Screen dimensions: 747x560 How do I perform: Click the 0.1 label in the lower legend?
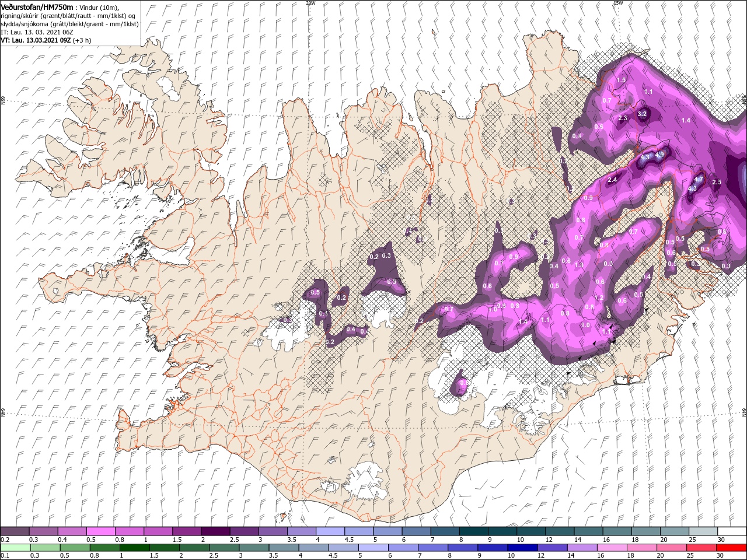(x=5, y=556)
